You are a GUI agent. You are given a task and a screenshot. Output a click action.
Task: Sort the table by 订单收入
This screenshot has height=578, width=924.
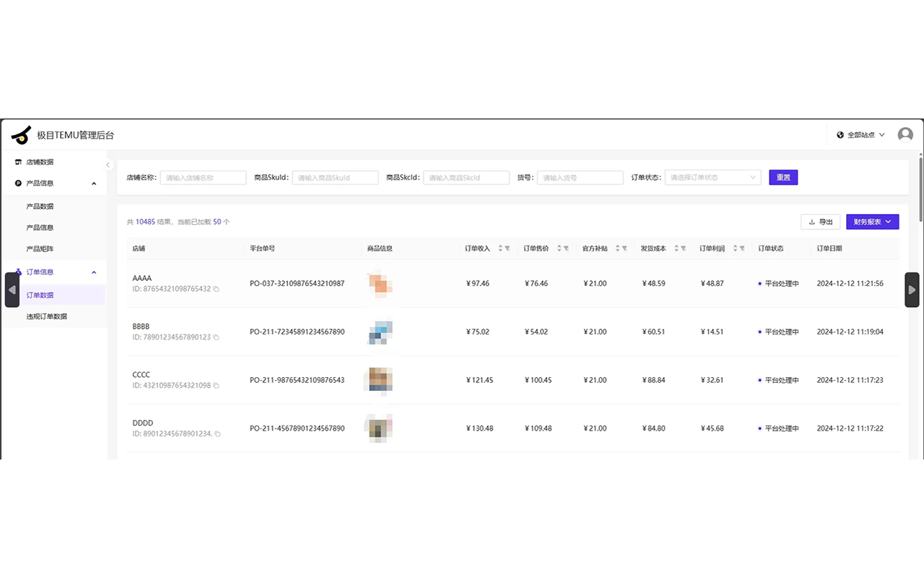500,249
